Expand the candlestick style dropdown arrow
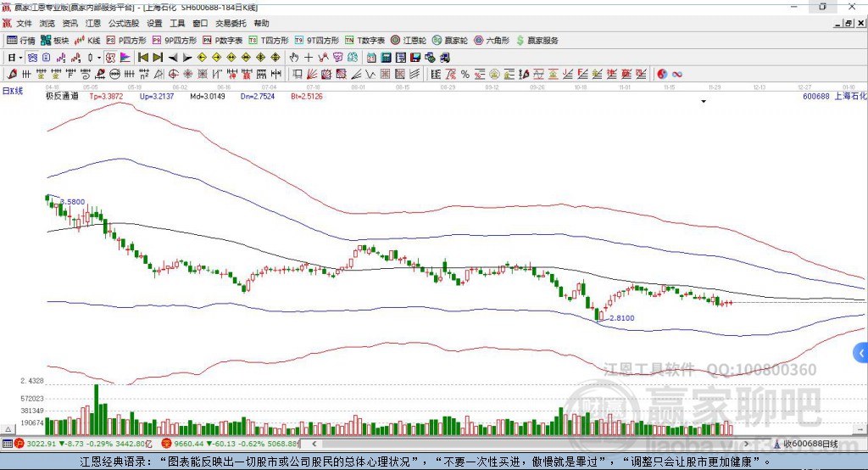This screenshot has width=868, height=470. (99, 58)
